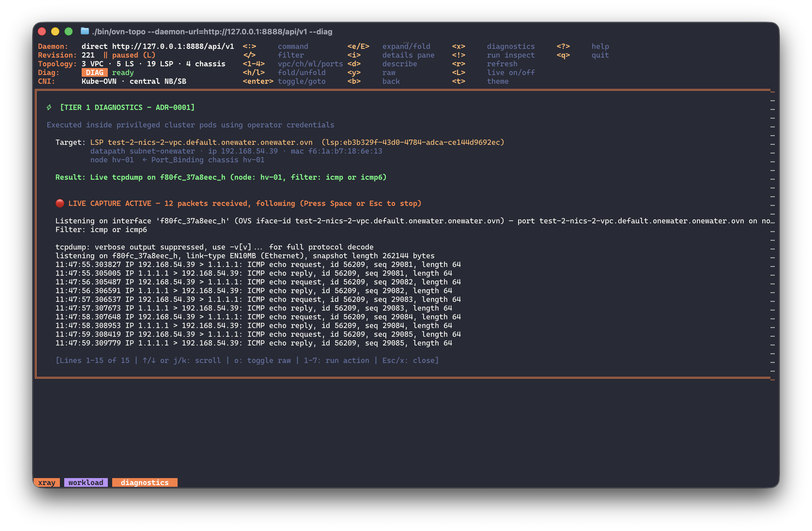Click the green maximize window button

point(69,31)
